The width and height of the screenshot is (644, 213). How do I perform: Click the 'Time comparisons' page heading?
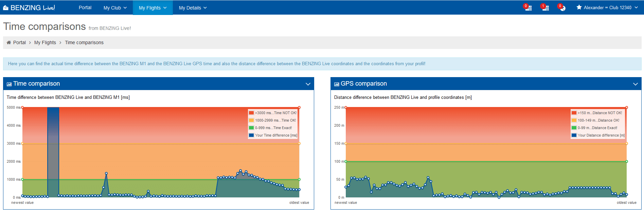(44, 26)
